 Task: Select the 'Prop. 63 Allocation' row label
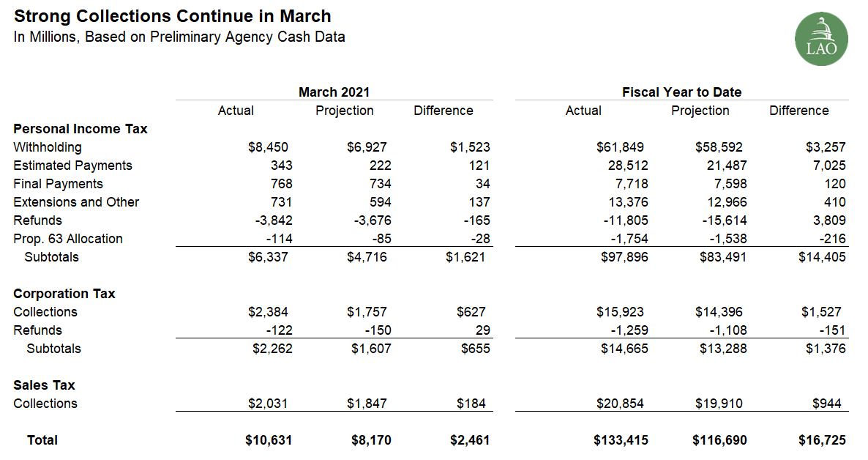pyautogui.click(x=68, y=239)
